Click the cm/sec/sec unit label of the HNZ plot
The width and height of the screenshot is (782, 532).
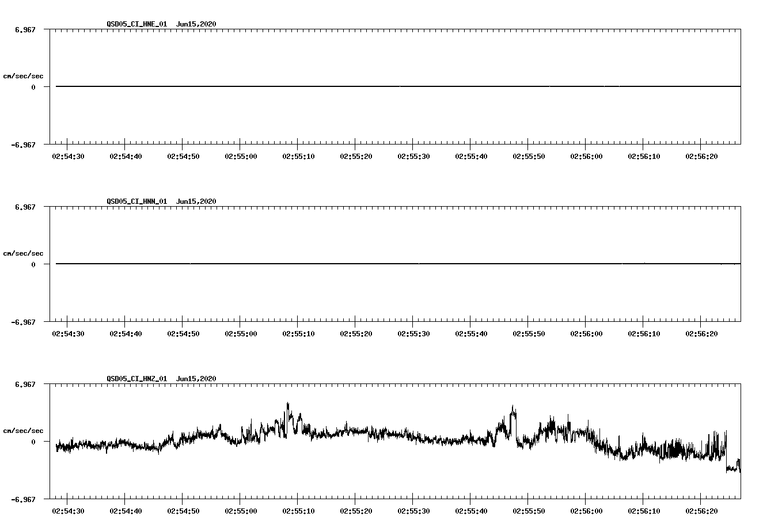point(23,431)
